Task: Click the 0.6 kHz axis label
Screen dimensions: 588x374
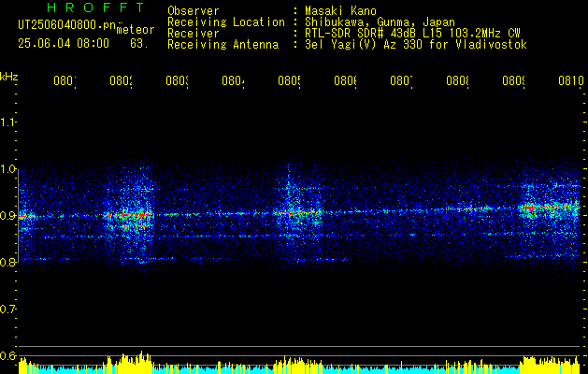Action: click(x=8, y=355)
